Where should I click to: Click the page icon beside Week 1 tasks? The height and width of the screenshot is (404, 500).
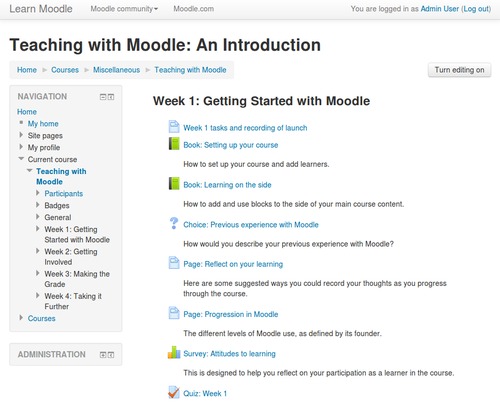click(174, 127)
